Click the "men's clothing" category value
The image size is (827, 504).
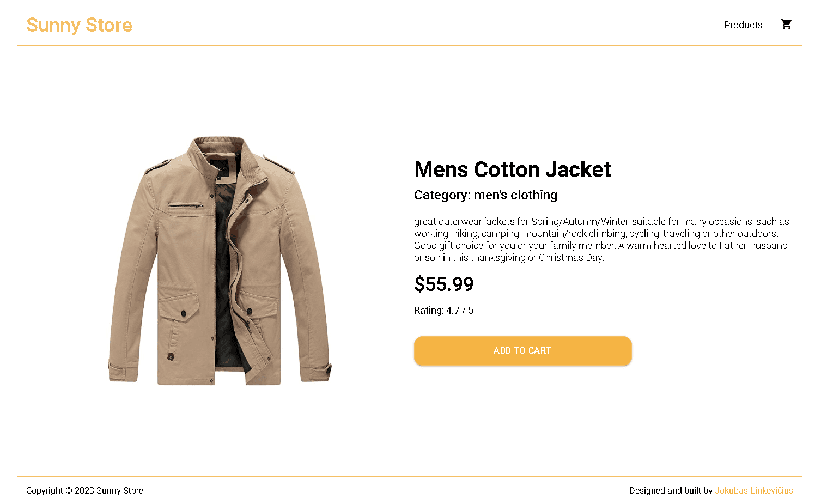(515, 195)
